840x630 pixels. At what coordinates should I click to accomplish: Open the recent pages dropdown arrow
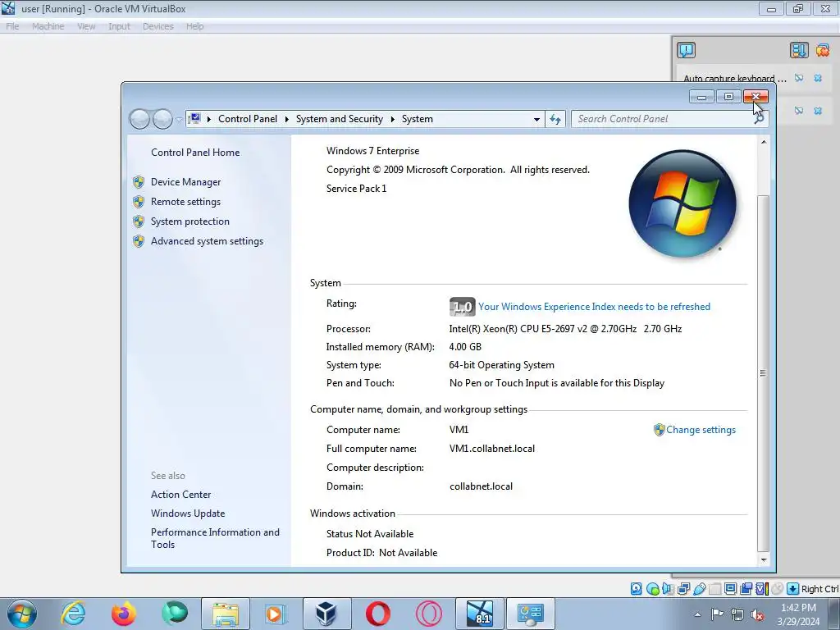[179, 120]
